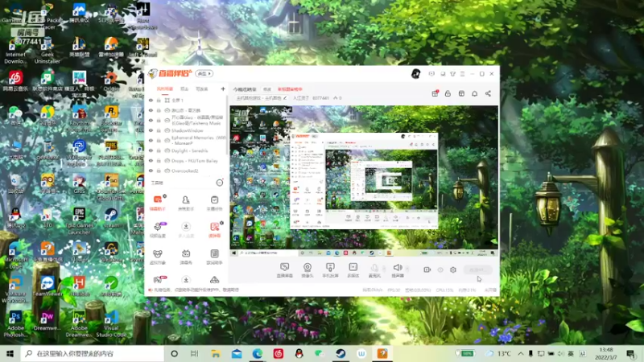
Task: Open the TV-shaped barrage show tool
Action: [186, 257]
